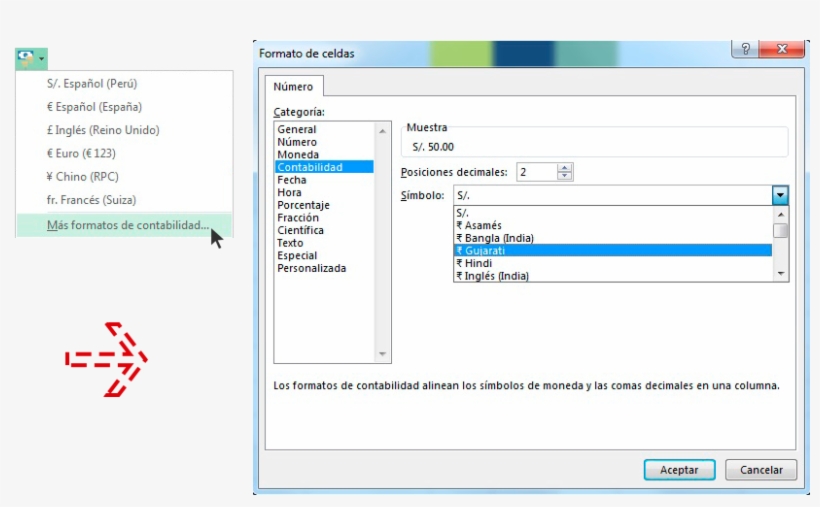820x507 pixels.
Task: Click the accounting number format icon
Action: tap(26, 59)
